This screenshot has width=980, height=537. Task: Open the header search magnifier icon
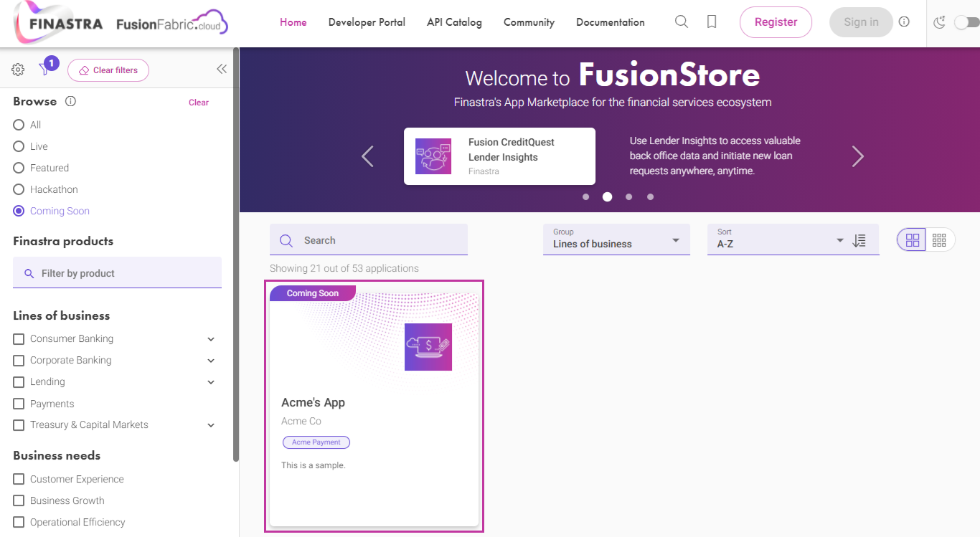click(682, 22)
